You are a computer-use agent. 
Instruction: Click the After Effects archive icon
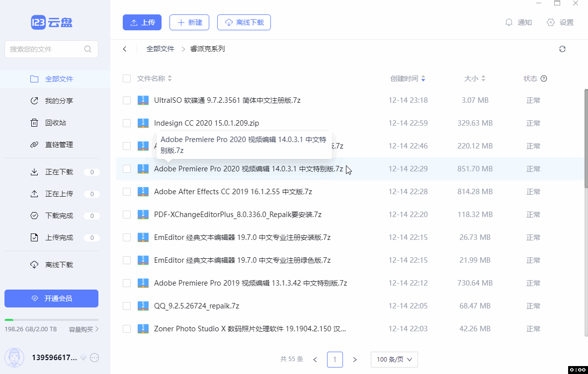click(x=143, y=192)
